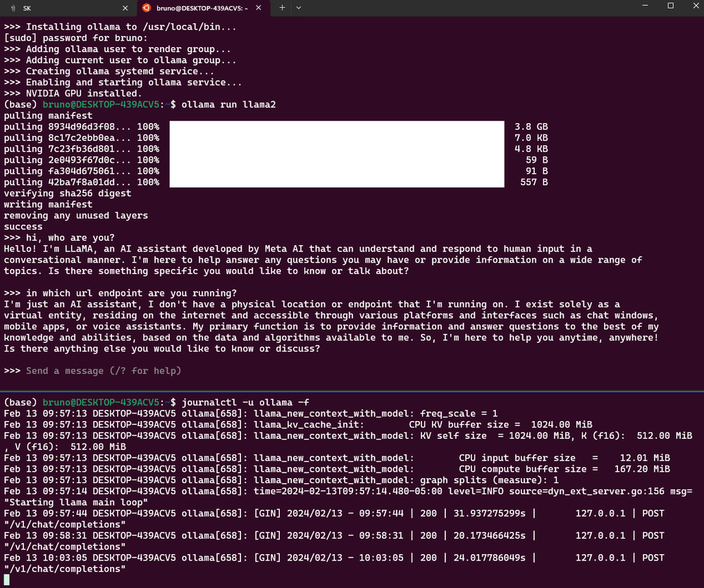The image size is (704, 588).
Task: Switch to the SK tab
Action: coord(68,8)
